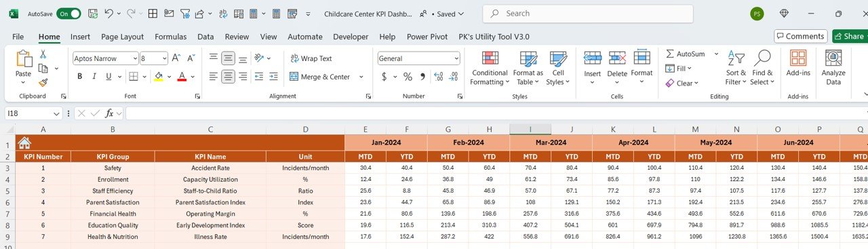Click the Decrease Indent icon
The image size is (868, 249).
260,77
